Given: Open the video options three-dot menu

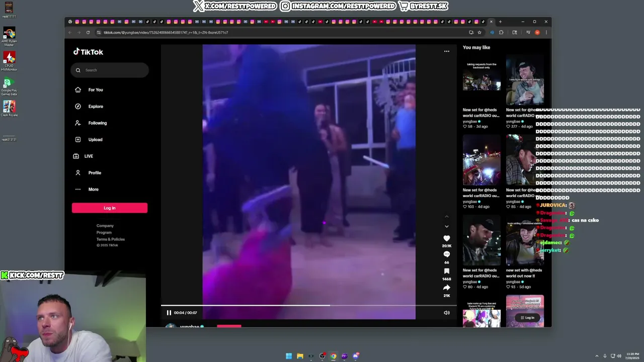Looking at the screenshot, I should click(x=446, y=51).
